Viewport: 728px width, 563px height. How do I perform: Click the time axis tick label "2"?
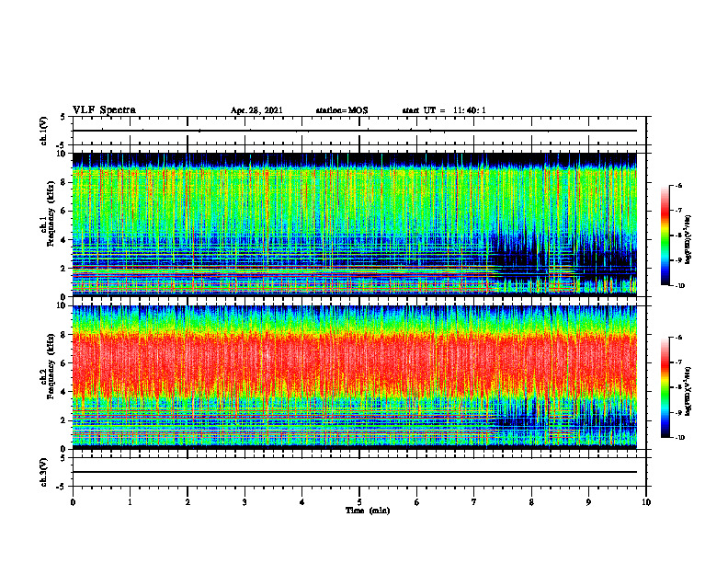click(188, 502)
